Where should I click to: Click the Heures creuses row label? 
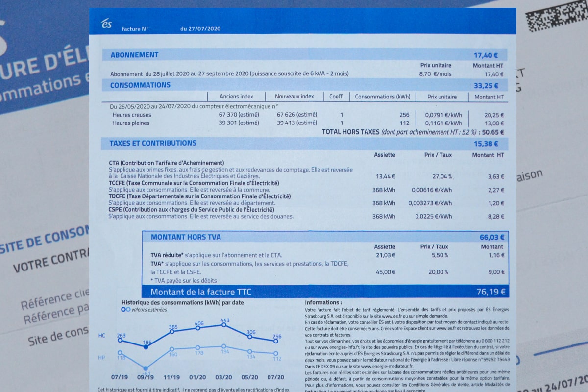[131, 115]
